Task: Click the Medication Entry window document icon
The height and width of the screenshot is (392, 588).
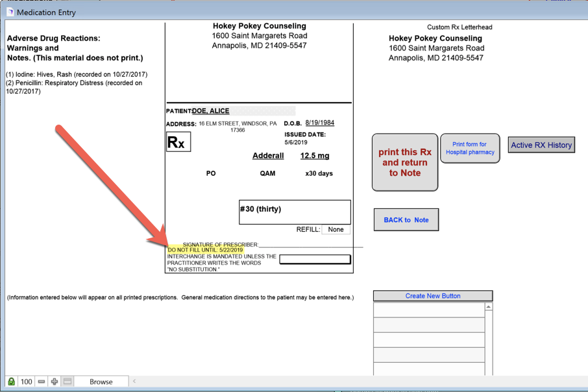Action: (x=10, y=12)
